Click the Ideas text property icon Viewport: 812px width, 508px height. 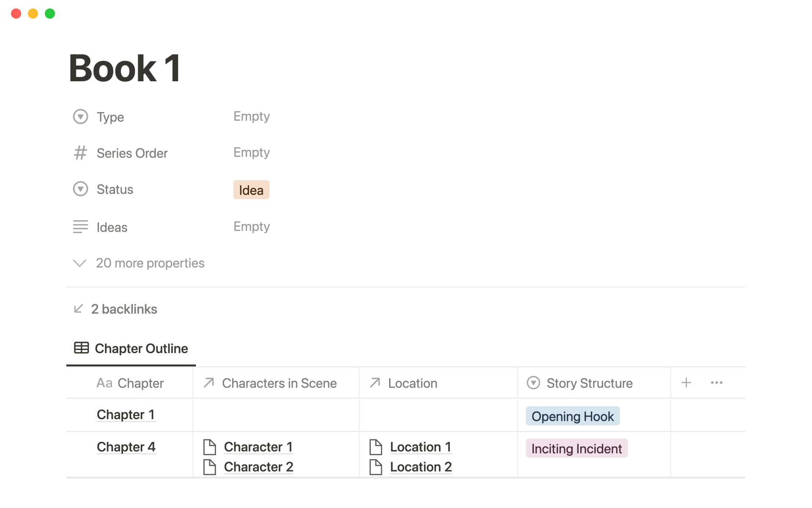tap(80, 227)
